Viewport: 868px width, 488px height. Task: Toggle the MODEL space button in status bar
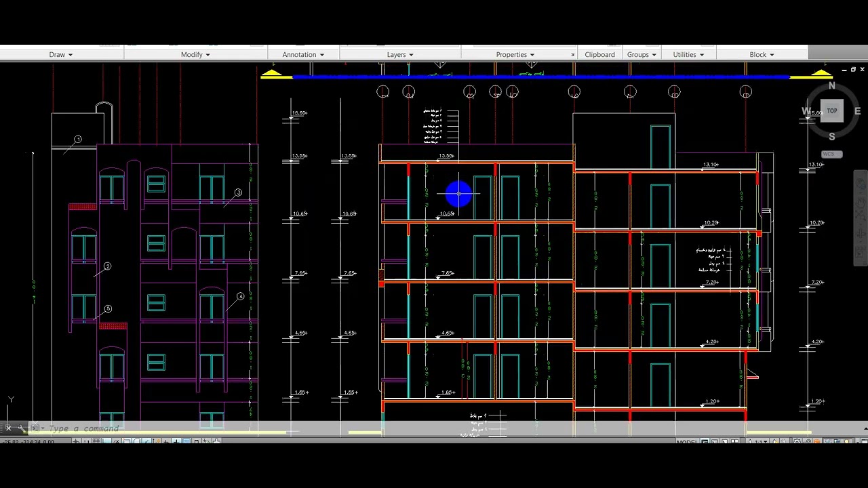tap(686, 442)
